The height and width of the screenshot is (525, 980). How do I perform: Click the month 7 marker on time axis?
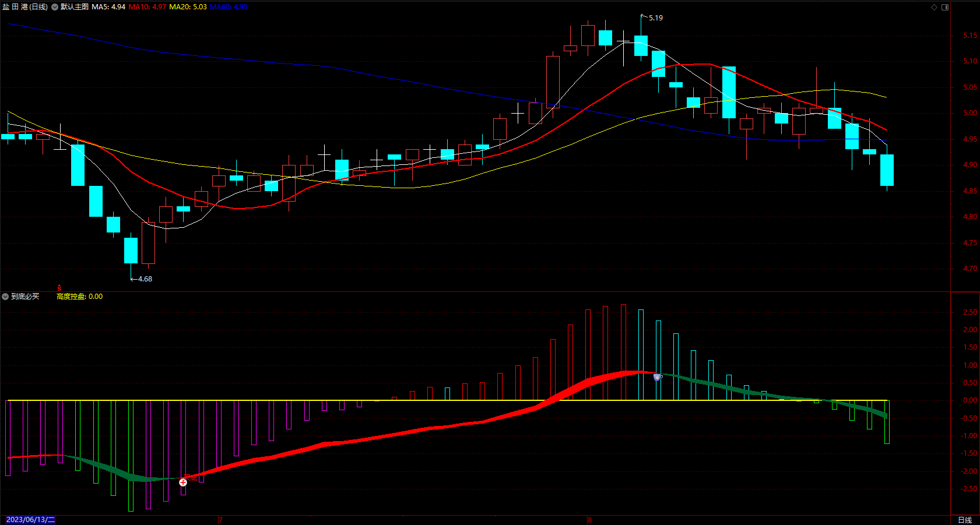(x=220, y=520)
